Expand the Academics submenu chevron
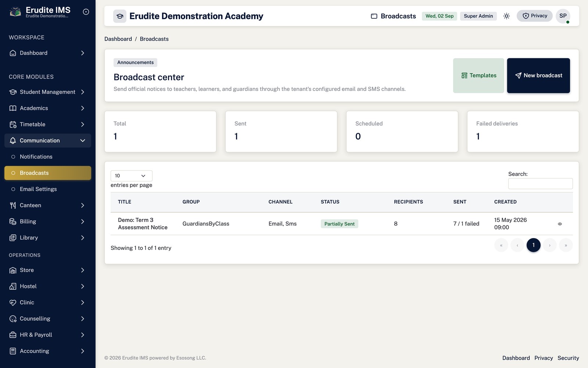 pyautogui.click(x=83, y=108)
